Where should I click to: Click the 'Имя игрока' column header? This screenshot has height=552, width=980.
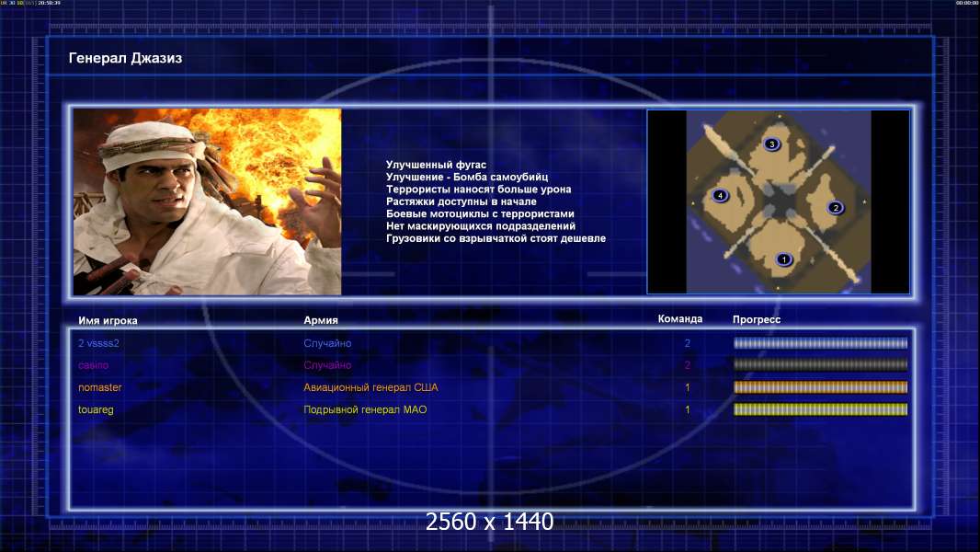click(108, 321)
